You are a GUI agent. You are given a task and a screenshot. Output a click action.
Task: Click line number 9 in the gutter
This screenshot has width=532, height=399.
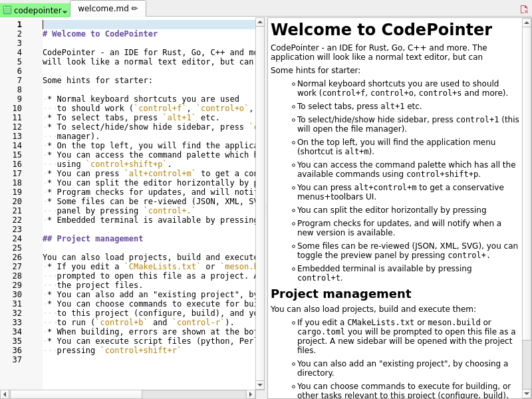[19, 98]
